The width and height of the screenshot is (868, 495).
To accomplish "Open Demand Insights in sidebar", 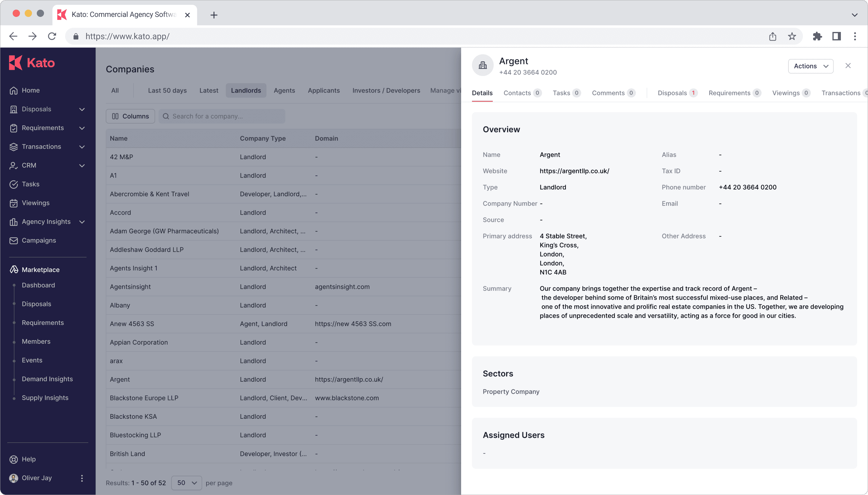I will click(47, 379).
